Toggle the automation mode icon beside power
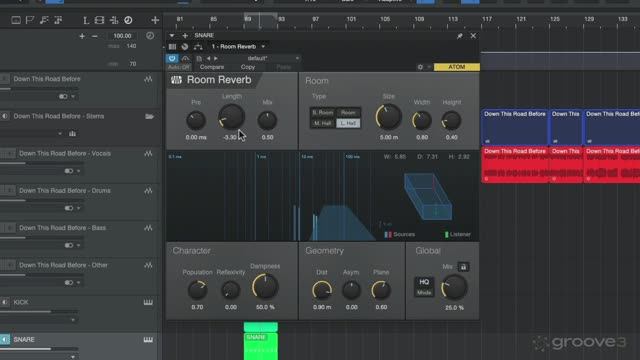Viewport: 640px width, 360px height. [x=185, y=58]
